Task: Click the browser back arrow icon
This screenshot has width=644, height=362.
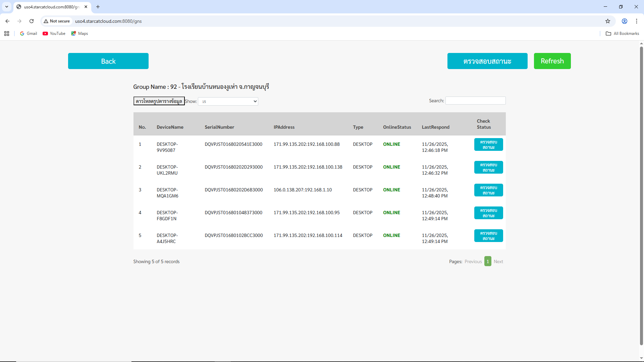Action: [x=7, y=21]
